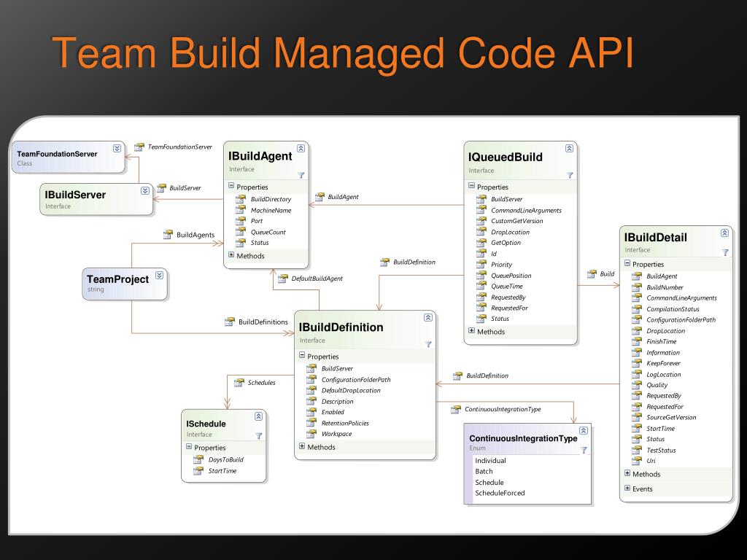This screenshot has height=560, width=747.
Task: Expand Methods section in IBuildDefinition
Action: pos(301,446)
